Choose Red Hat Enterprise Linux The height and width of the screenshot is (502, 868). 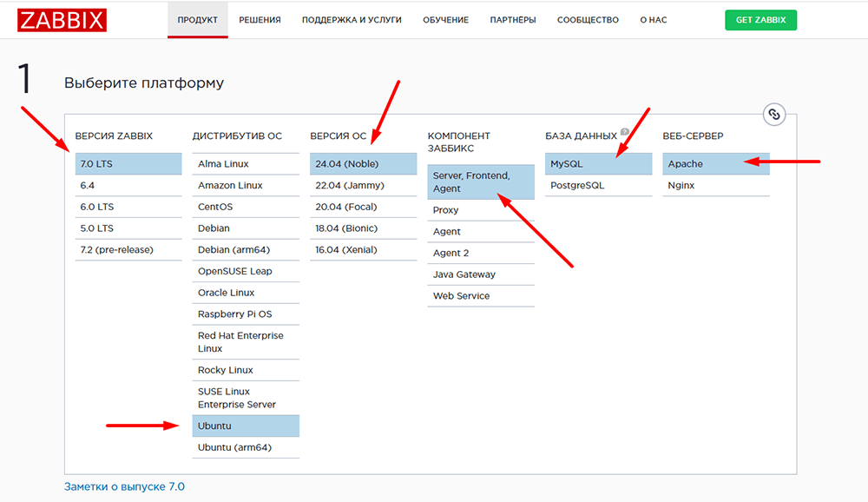[x=246, y=342]
